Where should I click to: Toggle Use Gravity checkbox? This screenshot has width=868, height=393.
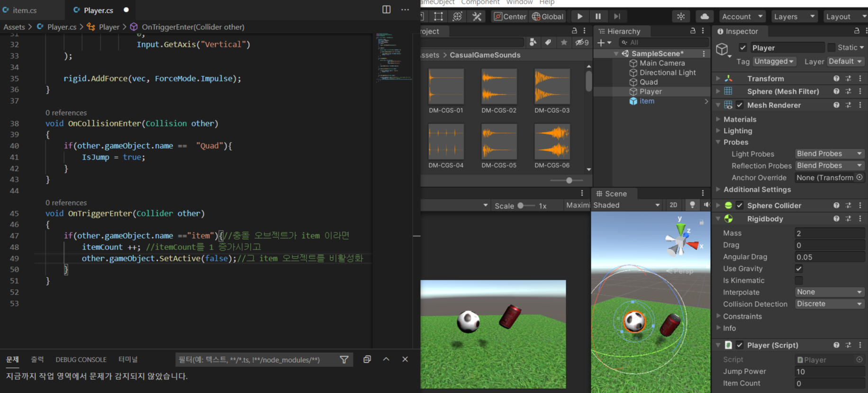pyautogui.click(x=799, y=268)
